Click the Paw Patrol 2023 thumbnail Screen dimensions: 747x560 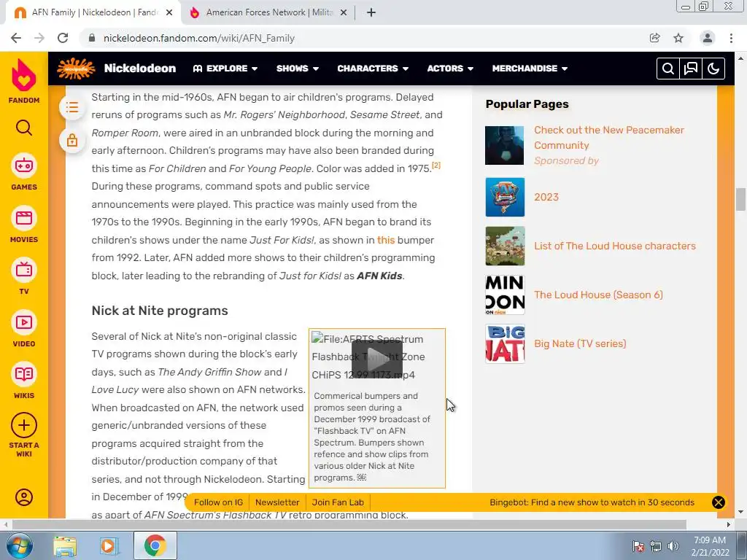click(505, 197)
